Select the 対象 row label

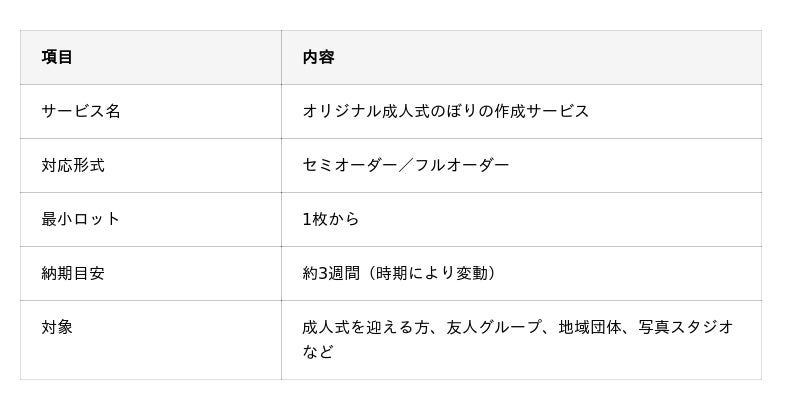pos(57,327)
